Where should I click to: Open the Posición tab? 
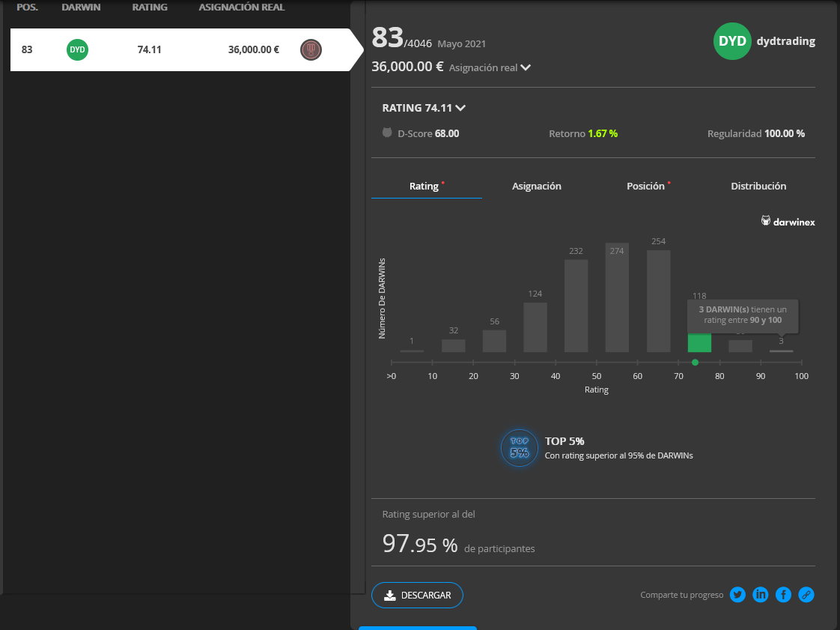point(645,186)
